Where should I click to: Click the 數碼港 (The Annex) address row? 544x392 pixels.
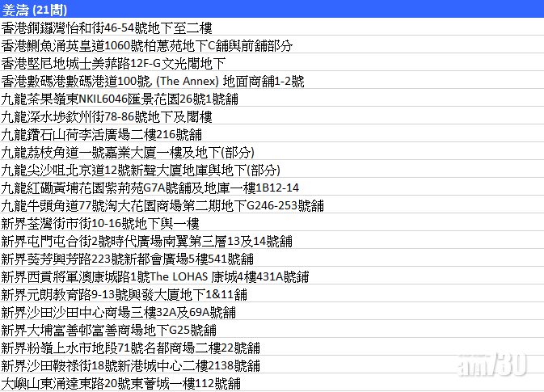[152, 81]
